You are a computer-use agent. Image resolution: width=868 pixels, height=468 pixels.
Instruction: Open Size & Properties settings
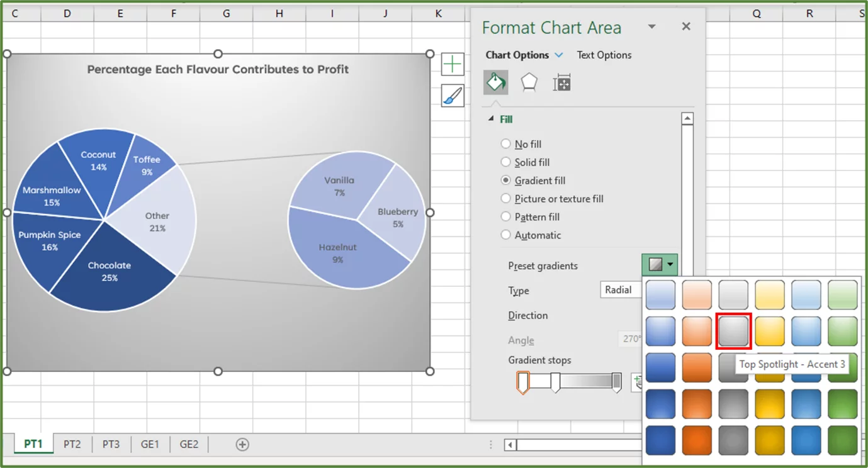561,82
